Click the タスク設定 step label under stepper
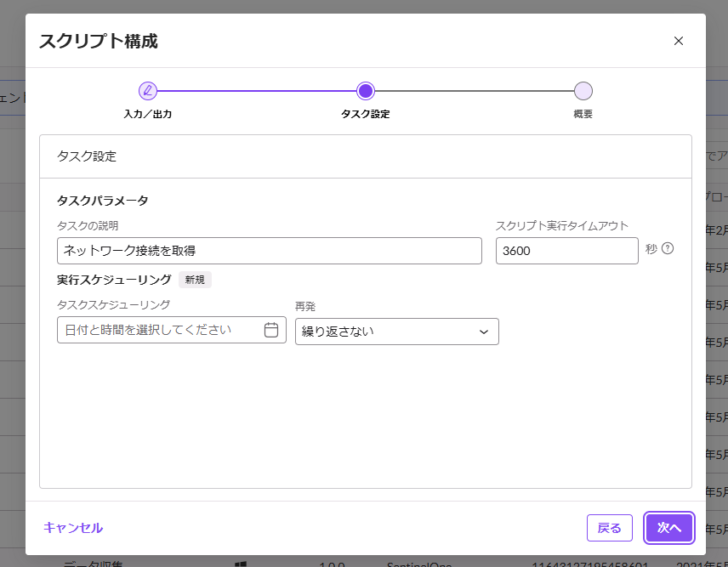Image resolution: width=728 pixels, height=567 pixels. tap(366, 114)
